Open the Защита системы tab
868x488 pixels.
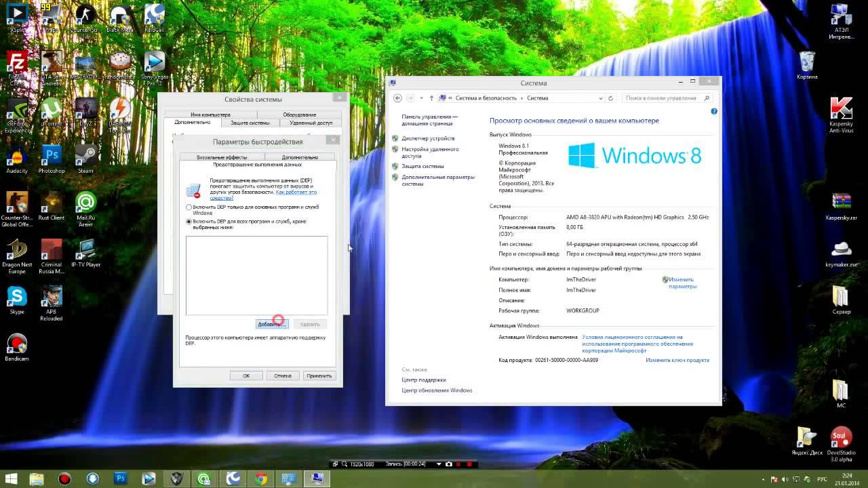250,123
